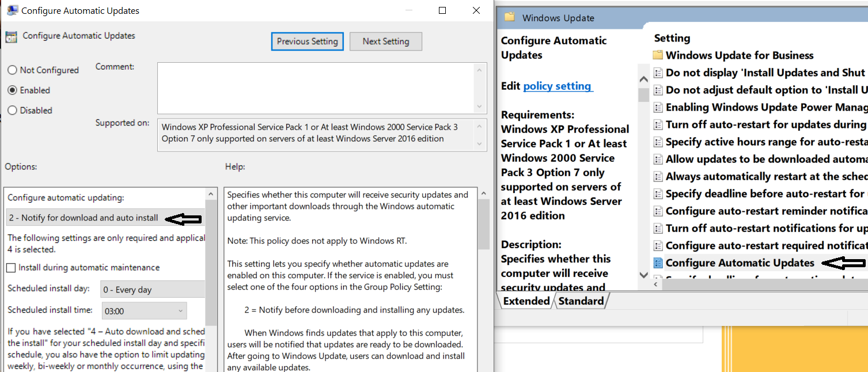
Task: Open the Scheduled install day dropdown
Action: click(153, 289)
